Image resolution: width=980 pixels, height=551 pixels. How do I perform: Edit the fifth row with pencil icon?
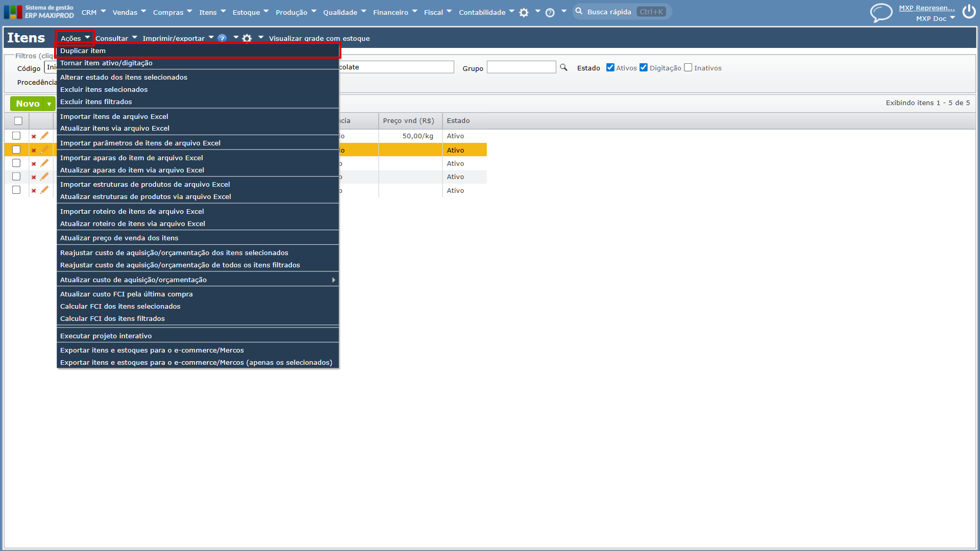tap(44, 190)
